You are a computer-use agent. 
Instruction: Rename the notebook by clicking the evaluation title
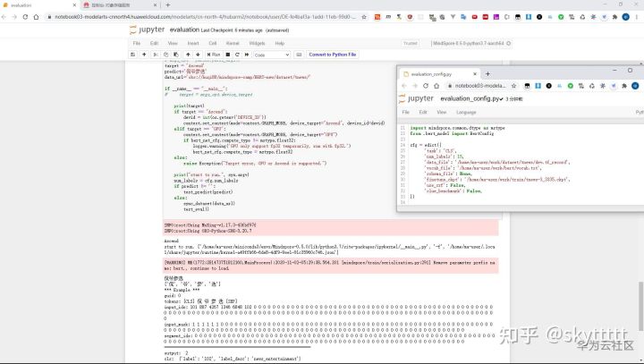coord(184,30)
